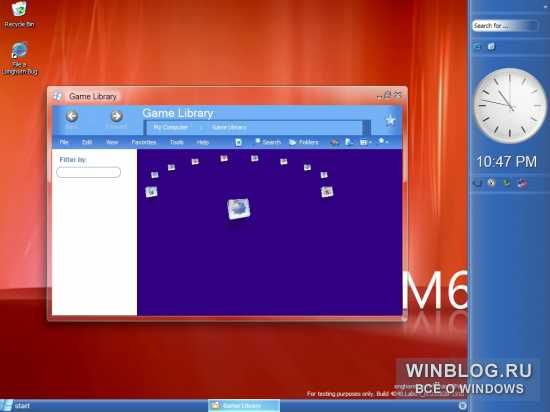Screen dimensions: 550x412
Task: Open the Edit menu
Action: click(x=87, y=142)
